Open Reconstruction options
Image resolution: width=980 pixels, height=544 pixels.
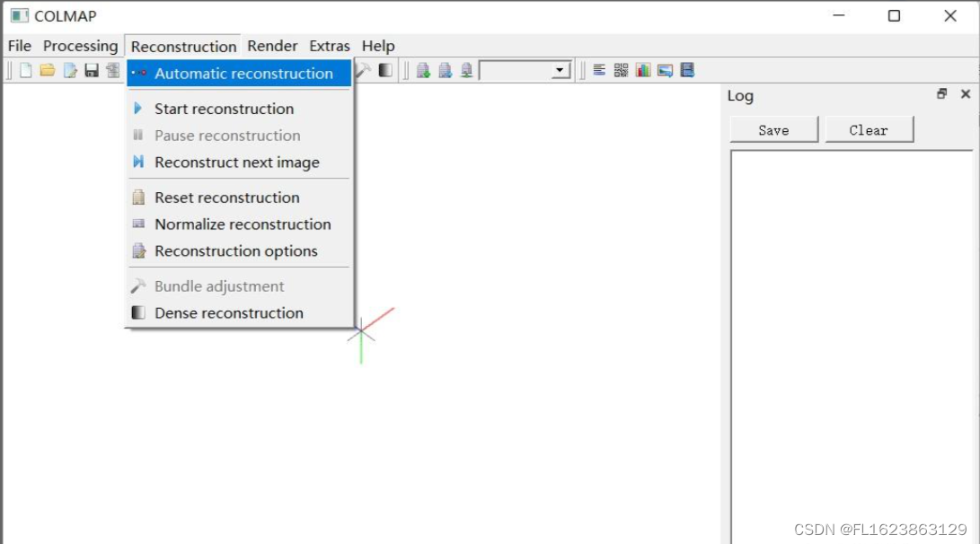click(239, 251)
